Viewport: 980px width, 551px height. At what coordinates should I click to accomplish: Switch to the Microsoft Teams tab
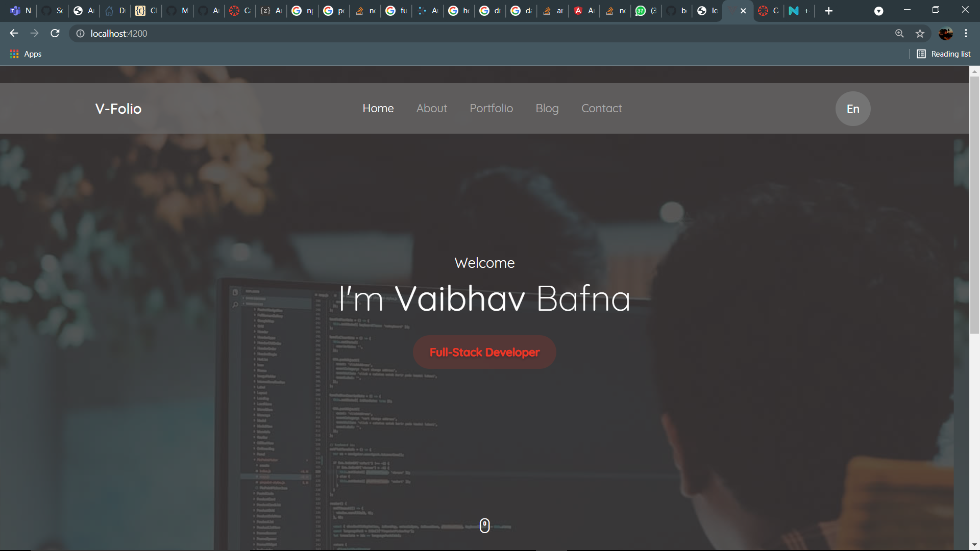click(20, 10)
